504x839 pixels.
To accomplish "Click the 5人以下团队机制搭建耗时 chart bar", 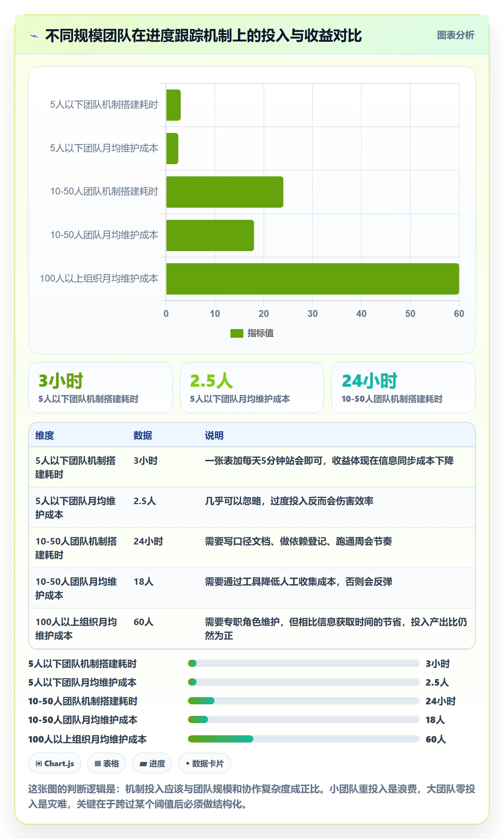I will (173, 105).
